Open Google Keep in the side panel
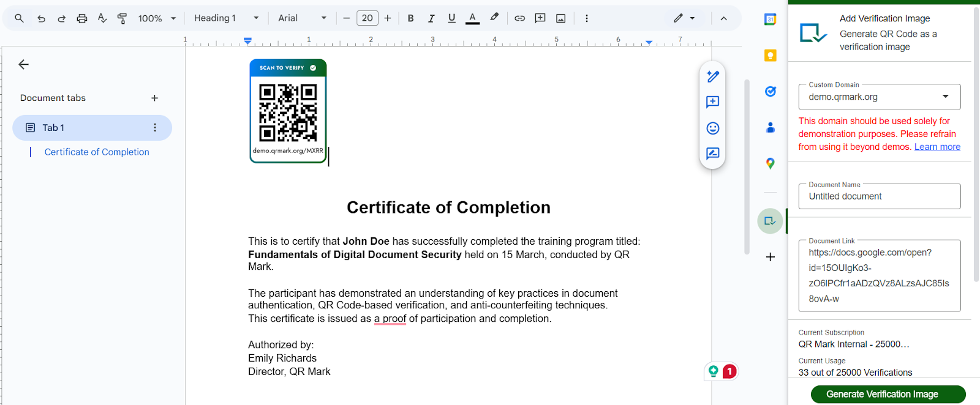This screenshot has height=405, width=980. click(x=771, y=56)
